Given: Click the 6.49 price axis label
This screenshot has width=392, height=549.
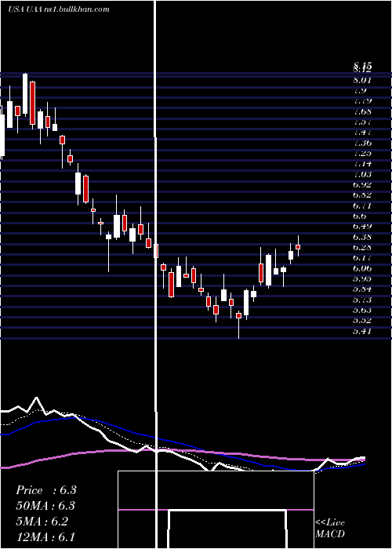Looking at the screenshot, I should (x=362, y=226).
